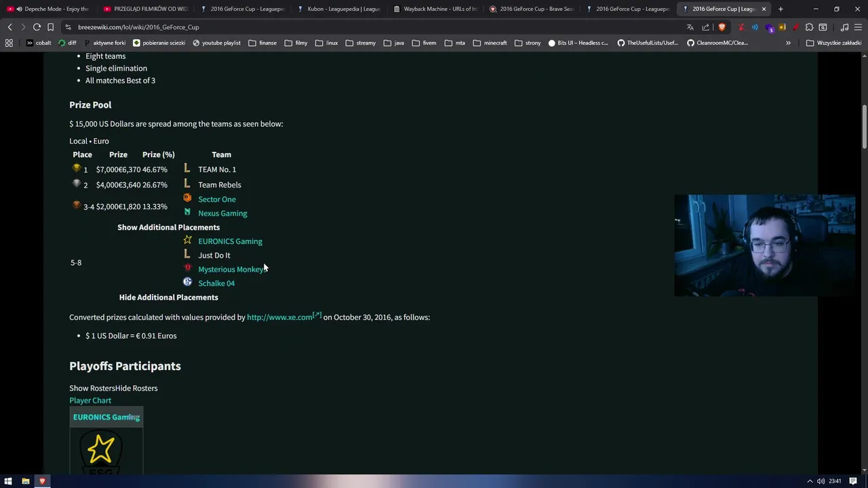Open Brave Shields lion icon
Viewport: 868px width, 488px height.
click(x=721, y=27)
